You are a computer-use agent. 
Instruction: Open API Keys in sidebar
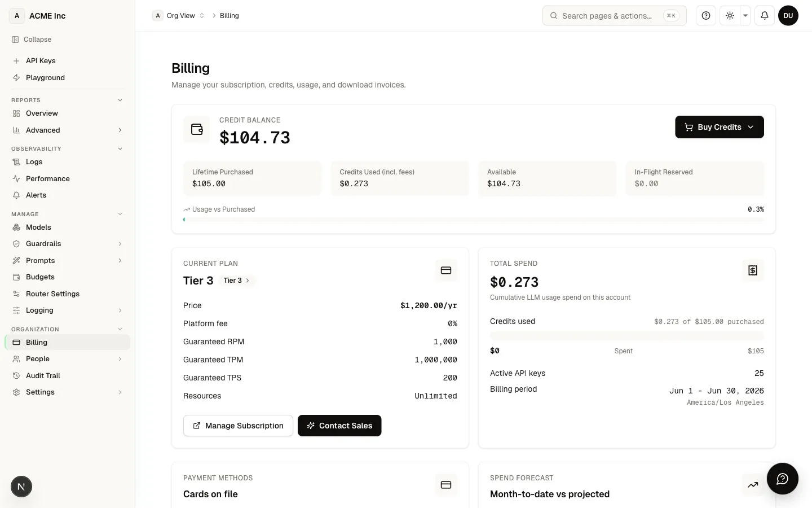pos(68,61)
